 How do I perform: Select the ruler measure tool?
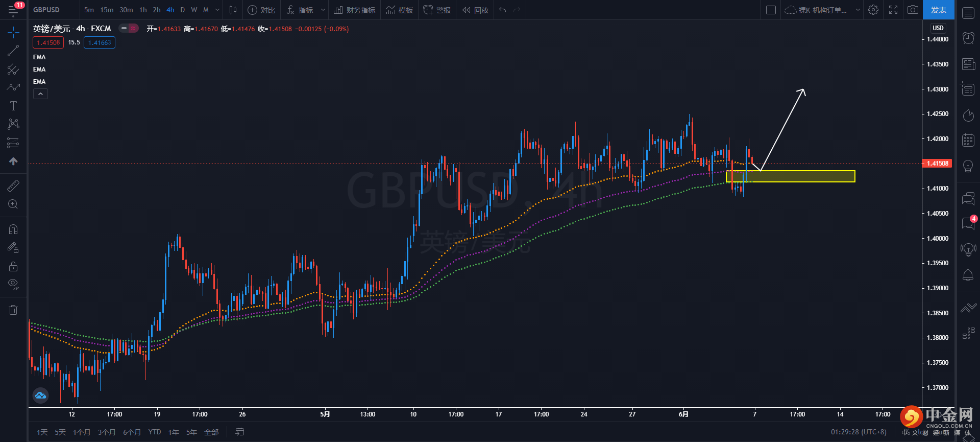tap(13, 186)
